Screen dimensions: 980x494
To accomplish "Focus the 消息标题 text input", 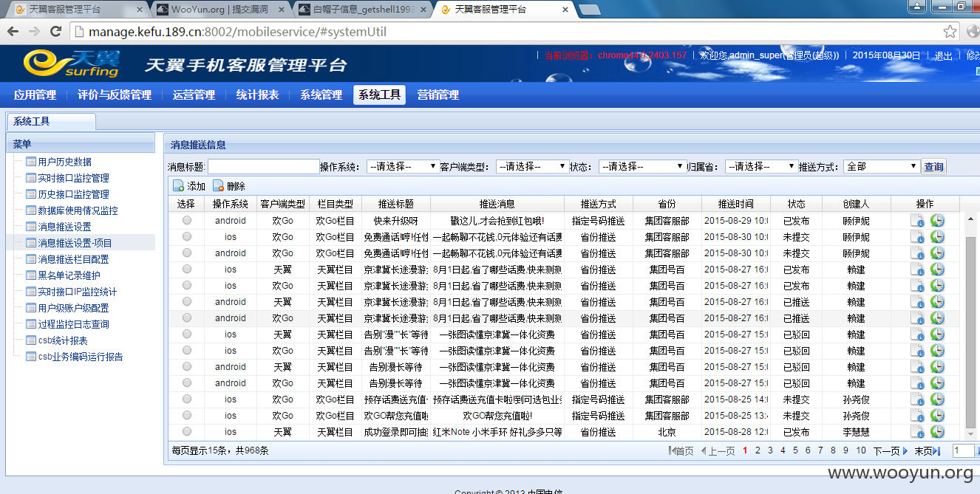I will [x=263, y=167].
